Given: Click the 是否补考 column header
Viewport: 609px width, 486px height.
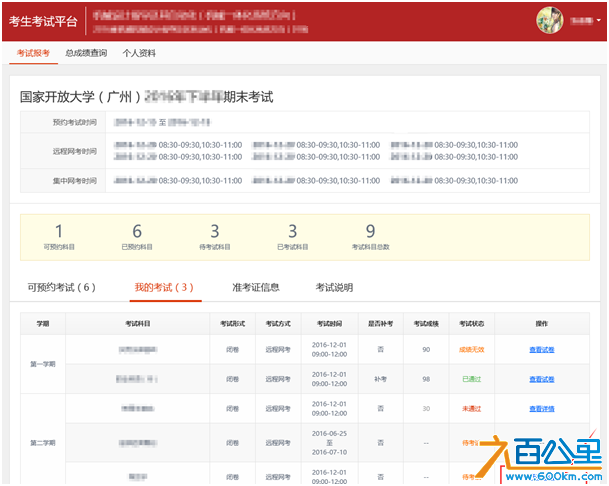Looking at the screenshot, I should point(381,324).
